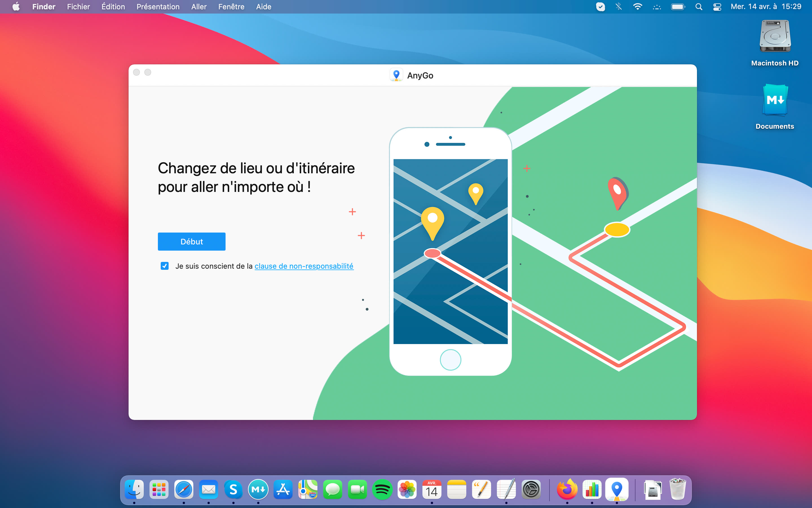Open Pages from the Dock

pyautogui.click(x=482, y=490)
